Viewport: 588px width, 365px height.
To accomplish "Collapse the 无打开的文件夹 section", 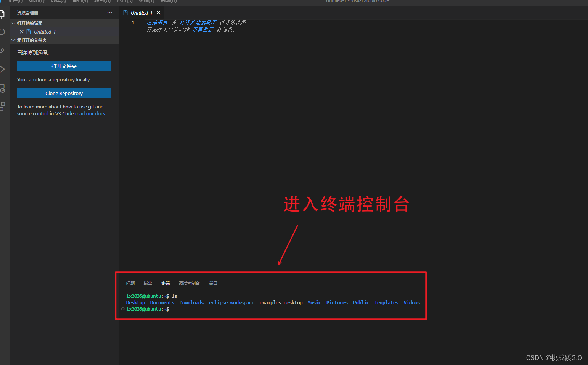I will [x=13, y=40].
